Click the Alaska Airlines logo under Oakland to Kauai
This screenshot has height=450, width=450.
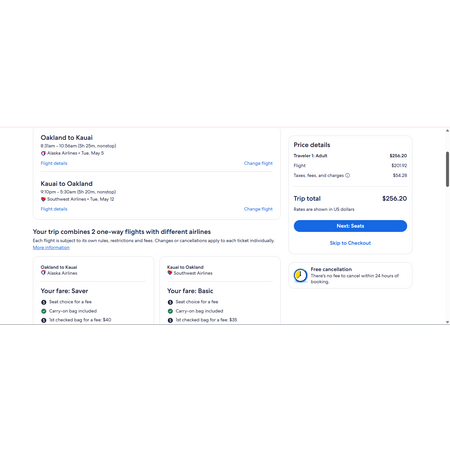click(x=43, y=153)
